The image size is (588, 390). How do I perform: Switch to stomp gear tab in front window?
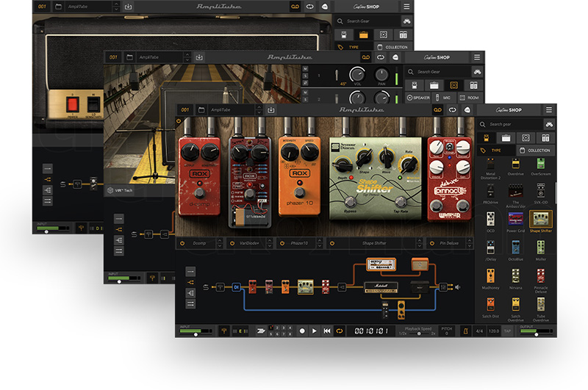(487, 138)
